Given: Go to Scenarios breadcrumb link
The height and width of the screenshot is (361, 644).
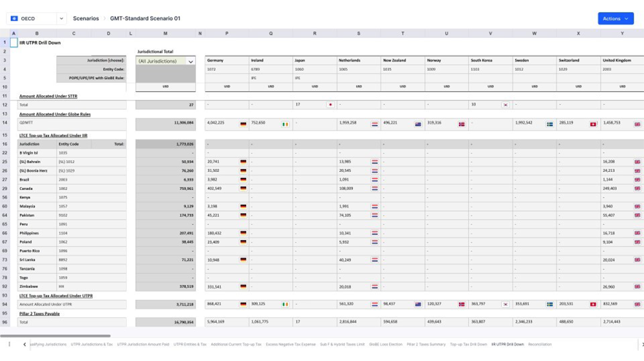Looking at the screenshot, I should pos(86,19).
